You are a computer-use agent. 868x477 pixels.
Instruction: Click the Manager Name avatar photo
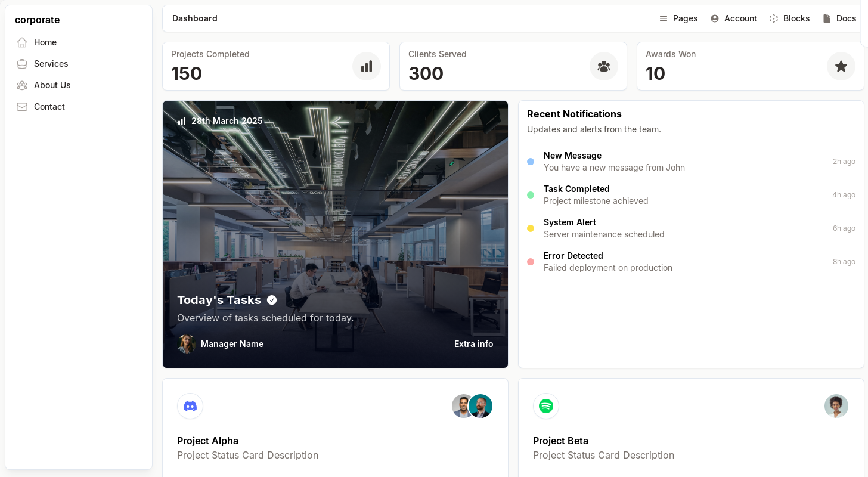pos(187,344)
